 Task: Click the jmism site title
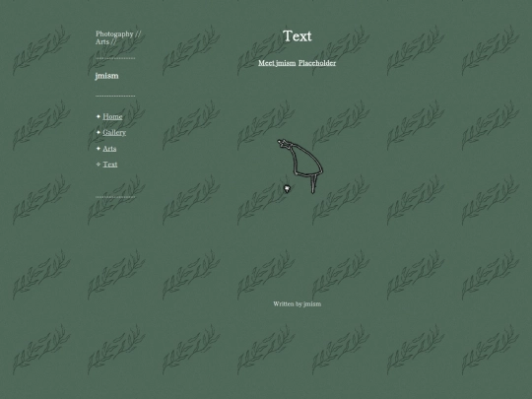[106, 76]
